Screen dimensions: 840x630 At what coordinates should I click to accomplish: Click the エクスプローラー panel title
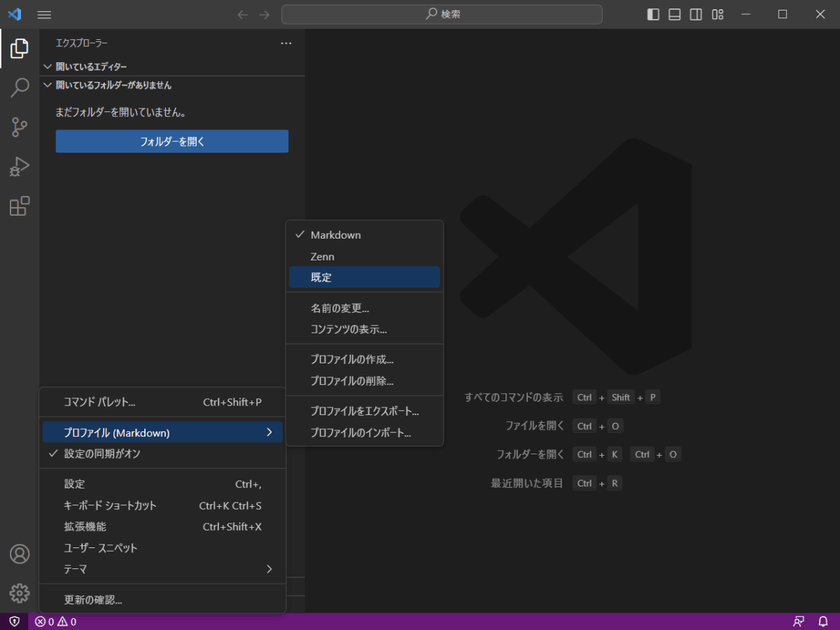pos(82,43)
